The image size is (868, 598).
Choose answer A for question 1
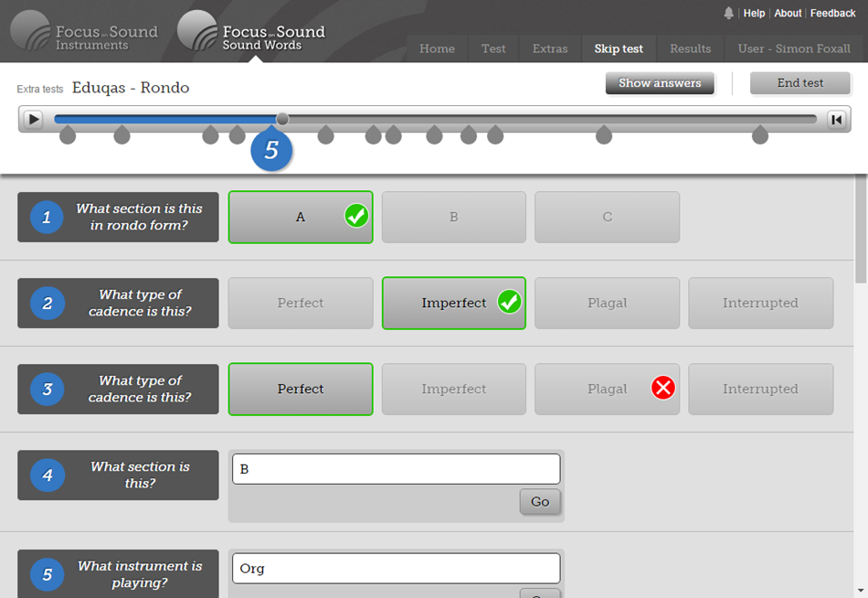301,218
